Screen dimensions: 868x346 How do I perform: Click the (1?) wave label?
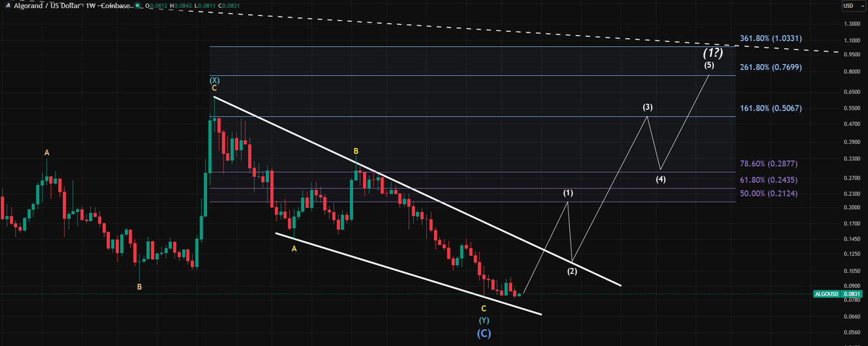(712, 53)
